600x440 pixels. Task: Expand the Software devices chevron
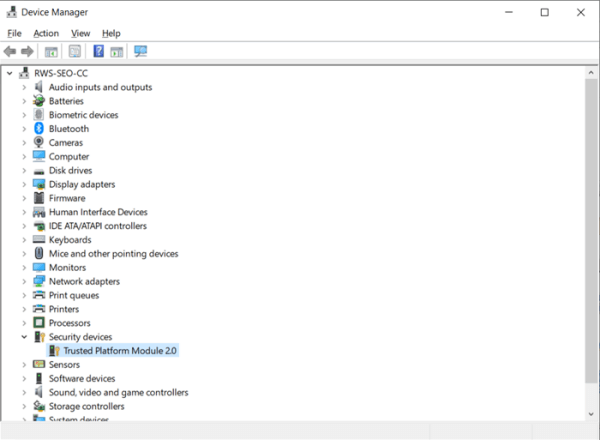24,378
